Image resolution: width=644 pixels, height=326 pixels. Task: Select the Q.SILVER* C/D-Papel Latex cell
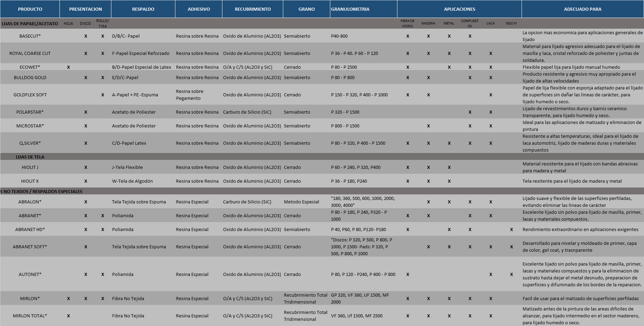129,143
